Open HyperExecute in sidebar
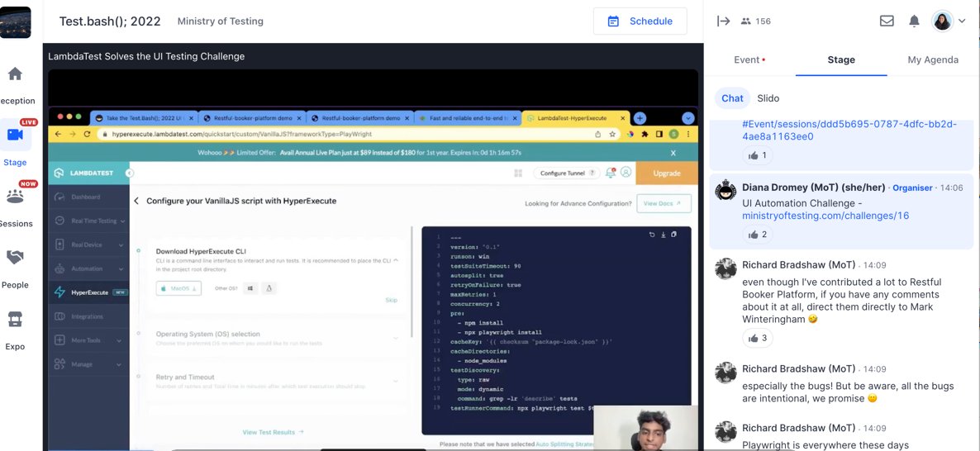Screen dimensions: 980x451 click(x=88, y=292)
